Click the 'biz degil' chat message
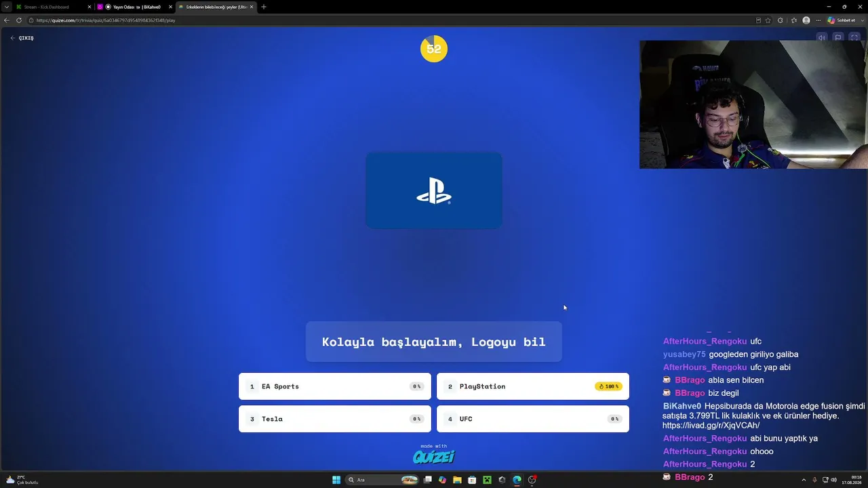The height and width of the screenshot is (488, 868). click(724, 393)
